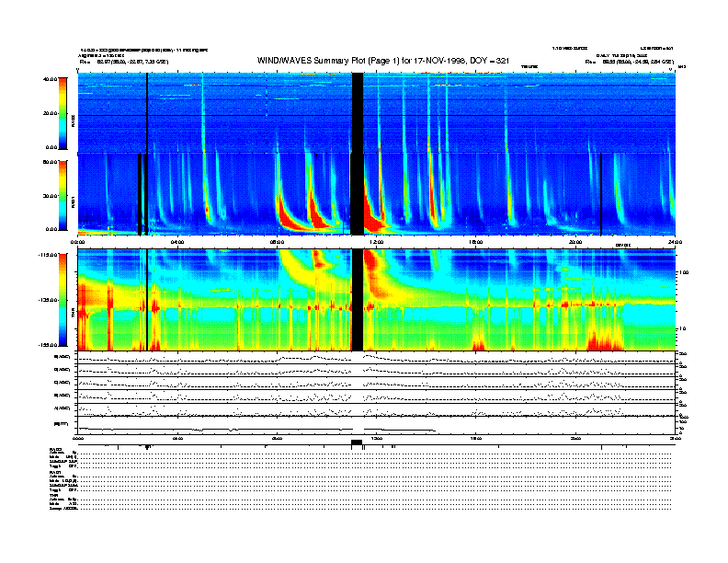Click the -135.00 color scale label
Screen dimensions: 728x563
(x=49, y=300)
